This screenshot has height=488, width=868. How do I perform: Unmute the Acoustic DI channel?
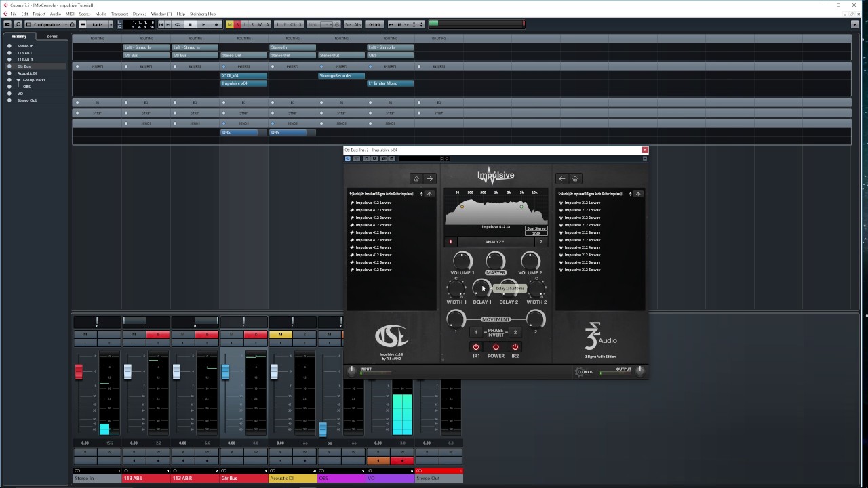tap(280, 335)
